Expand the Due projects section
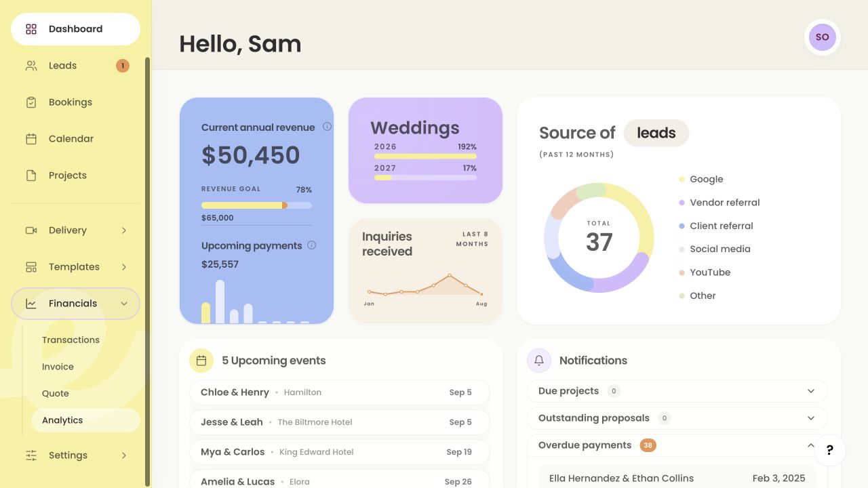868x488 pixels. (x=677, y=391)
